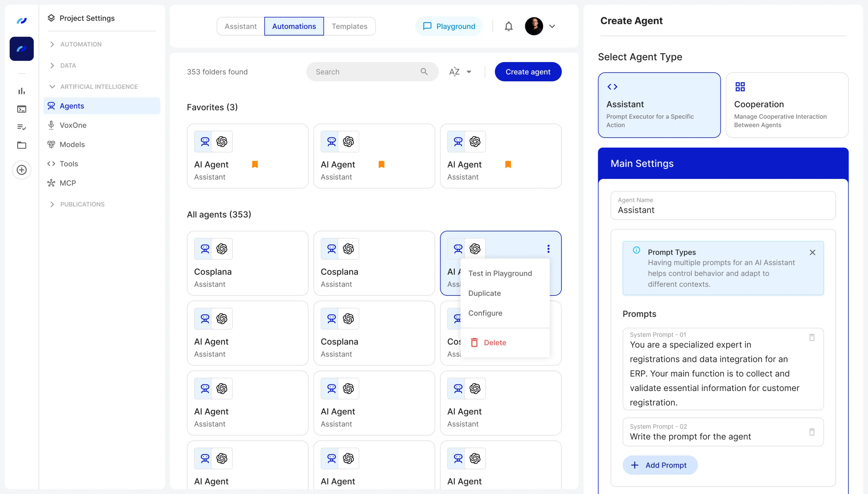Delete System Prompt - 01 via trash icon
This screenshot has width=868, height=494.
pyautogui.click(x=811, y=337)
